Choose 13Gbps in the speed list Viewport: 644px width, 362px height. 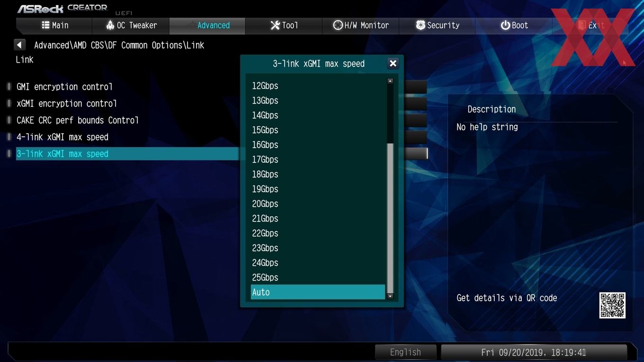(x=318, y=100)
